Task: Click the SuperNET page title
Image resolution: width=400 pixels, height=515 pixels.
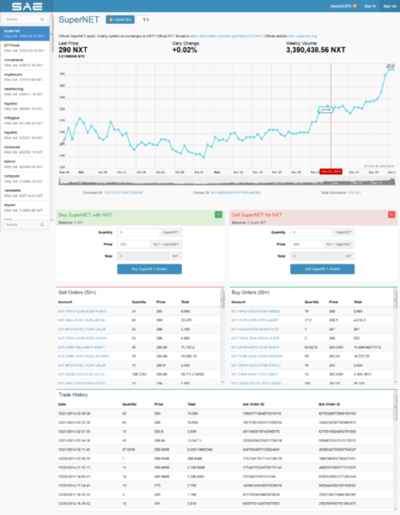Action: click(79, 20)
